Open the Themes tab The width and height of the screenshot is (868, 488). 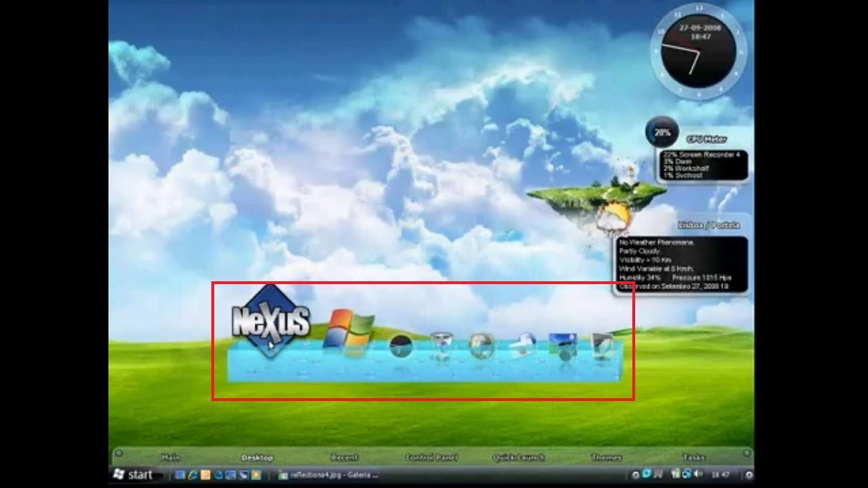606,457
